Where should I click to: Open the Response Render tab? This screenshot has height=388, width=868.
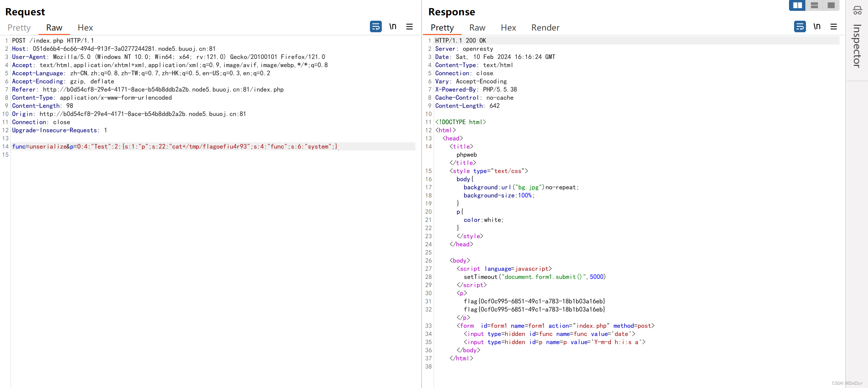click(x=545, y=27)
